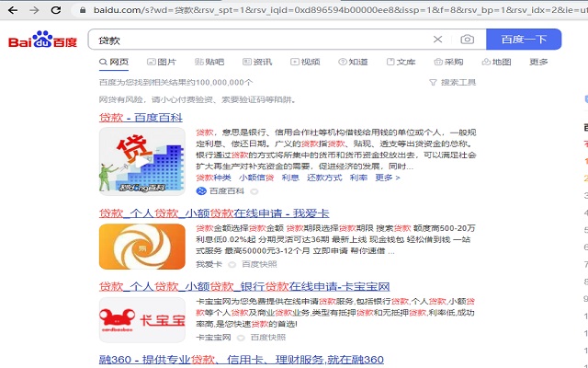This screenshot has height=368, width=588.
Task: Switch to the 采购 tab
Action: (x=448, y=62)
